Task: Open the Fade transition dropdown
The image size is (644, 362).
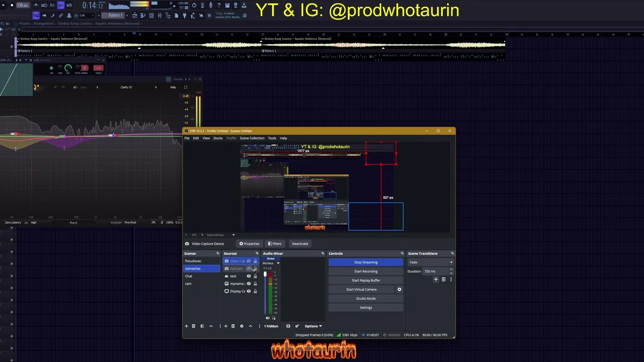Action: 430,262
